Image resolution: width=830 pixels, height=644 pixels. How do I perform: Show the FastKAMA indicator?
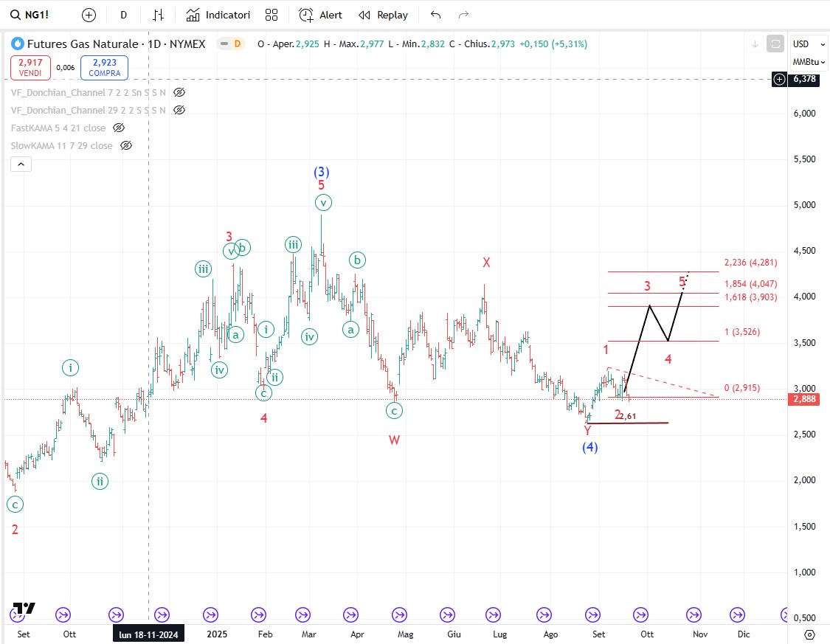point(119,128)
